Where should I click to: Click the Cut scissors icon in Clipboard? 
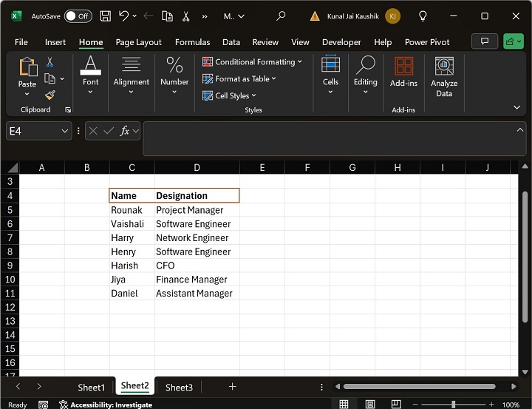coord(50,62)
